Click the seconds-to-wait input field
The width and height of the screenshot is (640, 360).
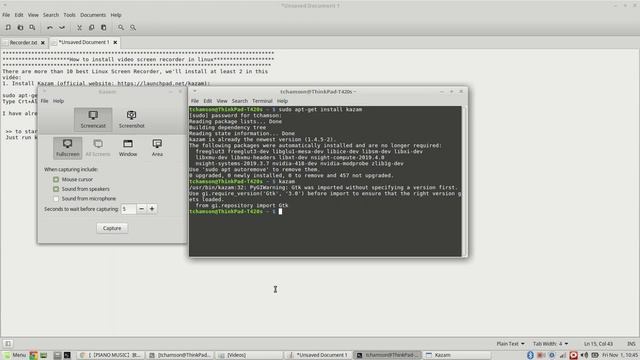coord(129,209)
